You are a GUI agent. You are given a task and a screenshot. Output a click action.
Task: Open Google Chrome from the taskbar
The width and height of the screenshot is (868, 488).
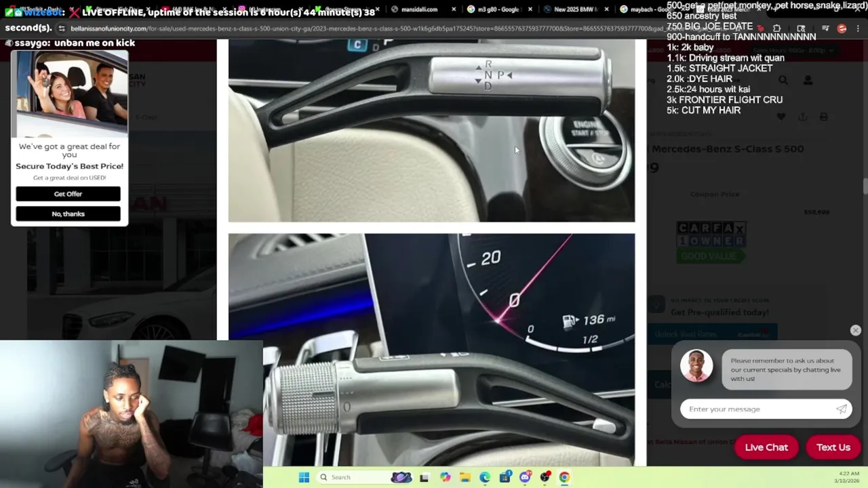point(564,477)
